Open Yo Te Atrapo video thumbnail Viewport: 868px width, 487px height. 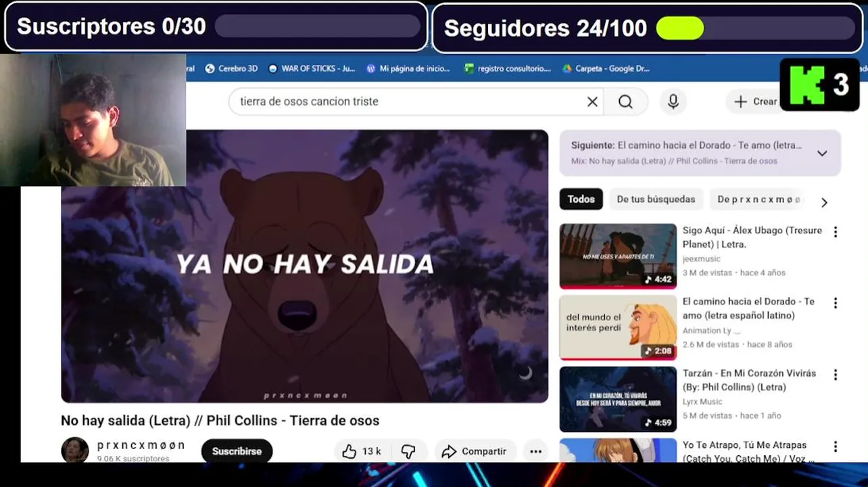point(618,450)
